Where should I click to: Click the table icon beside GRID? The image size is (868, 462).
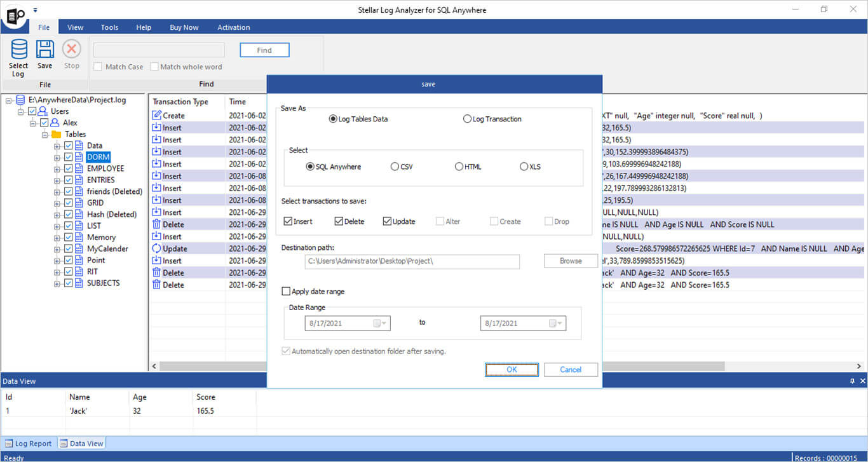tap(79, 203)
